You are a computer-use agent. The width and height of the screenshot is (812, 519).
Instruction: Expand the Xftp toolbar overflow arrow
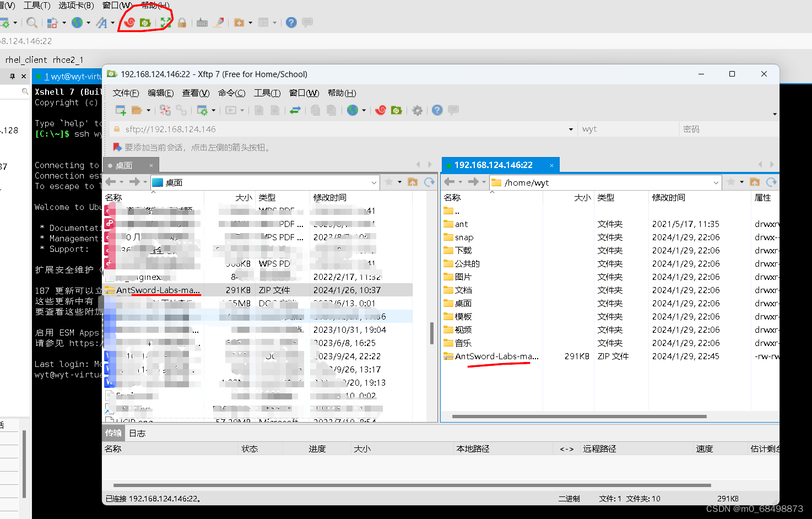tap(775, 114)
